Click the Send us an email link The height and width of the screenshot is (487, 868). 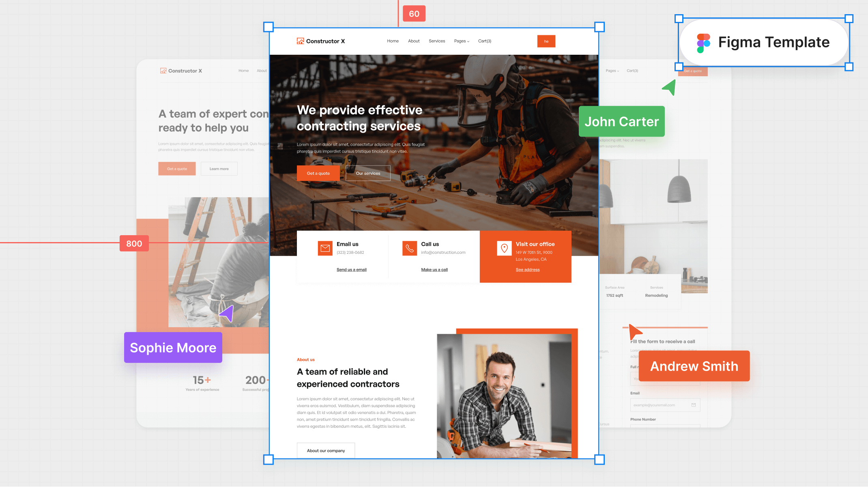click(x=350, y=269)
